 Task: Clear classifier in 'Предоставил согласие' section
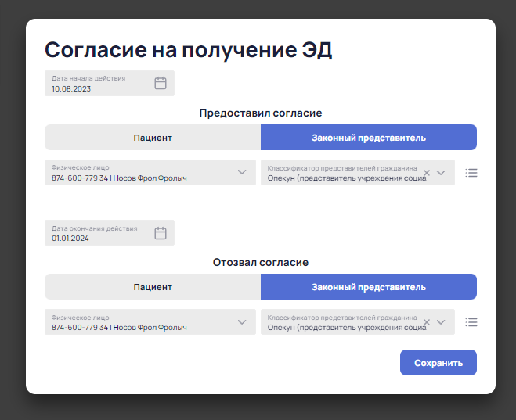coord(427,173)
